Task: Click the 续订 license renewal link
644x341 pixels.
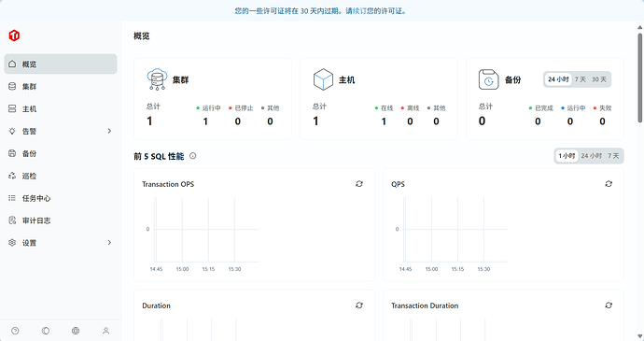Action: (x=359, y=11)
